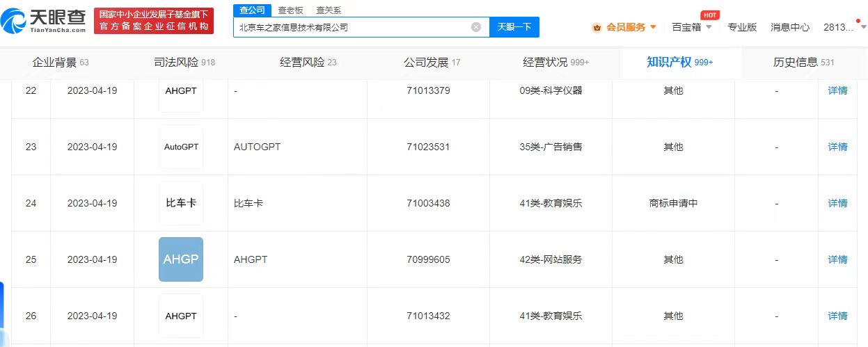Open 消息中心 link
The image size is (868, 347).
click(x=790, y=27)
